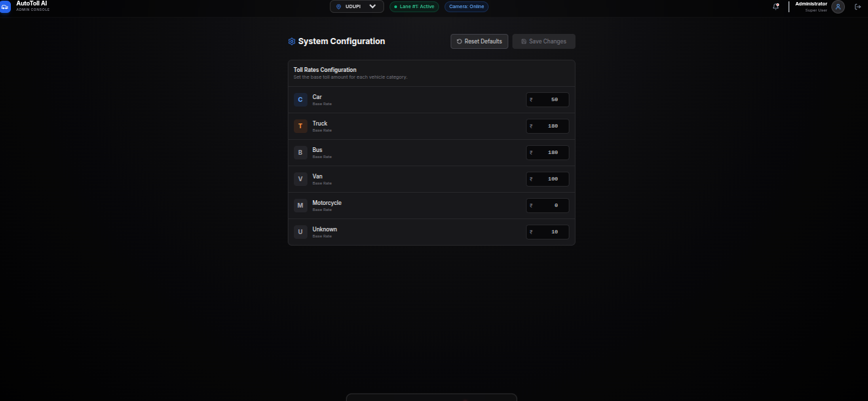Click the Save Changes button
Viewport: 868px width, 401px height.
[544, 41]
